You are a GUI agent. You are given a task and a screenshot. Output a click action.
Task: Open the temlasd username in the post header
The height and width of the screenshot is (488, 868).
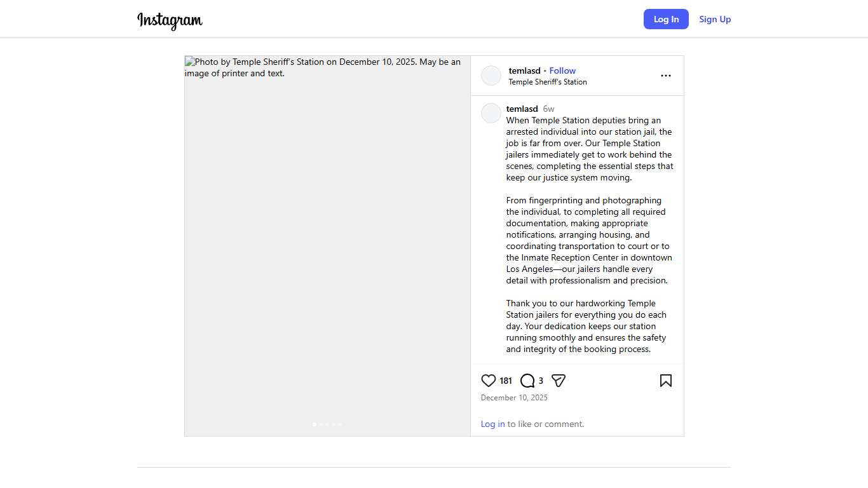(x=524, y=71)
